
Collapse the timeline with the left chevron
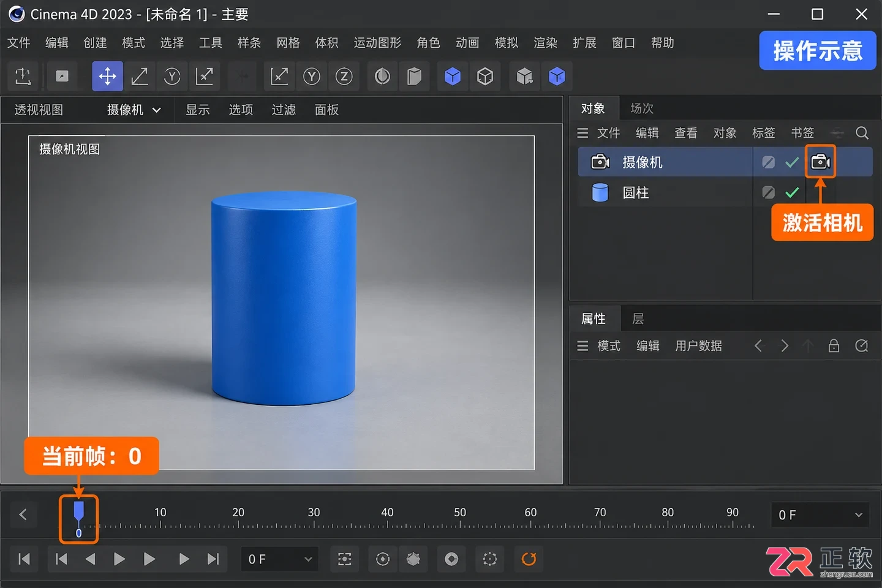[x=23, y=515]
